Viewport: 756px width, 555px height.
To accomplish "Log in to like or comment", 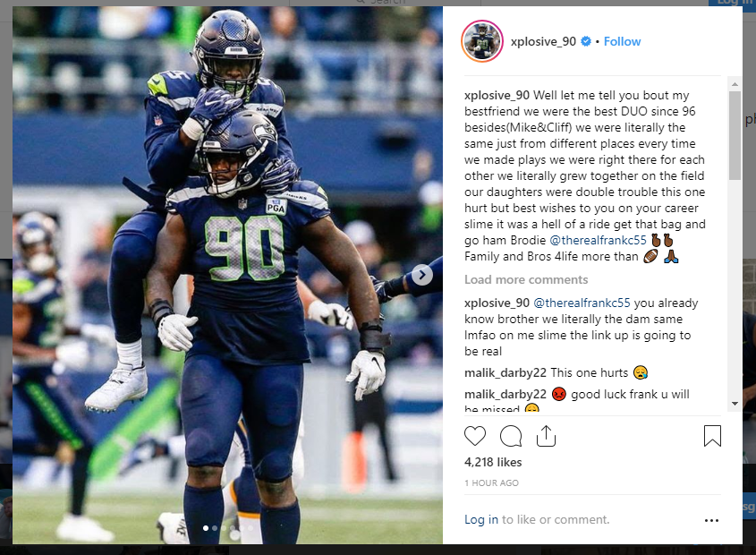I will click(x=481, y=519).
